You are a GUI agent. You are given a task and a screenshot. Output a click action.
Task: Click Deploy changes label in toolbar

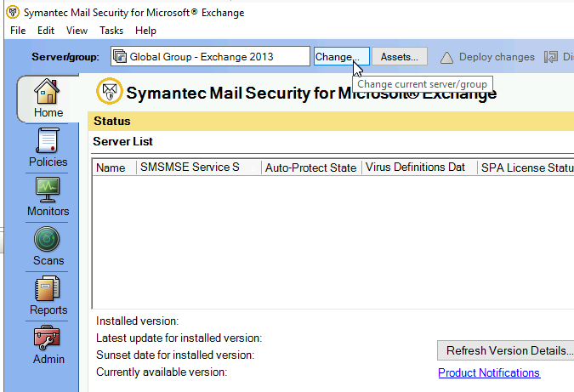[x=497, y=57]
